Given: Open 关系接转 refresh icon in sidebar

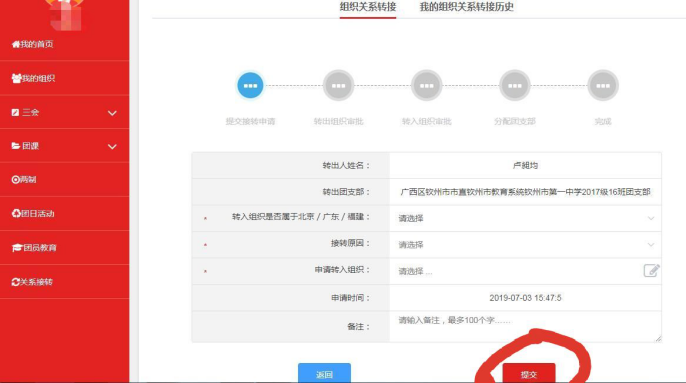Looking at the screenshot, I should [x=16, y=282].
